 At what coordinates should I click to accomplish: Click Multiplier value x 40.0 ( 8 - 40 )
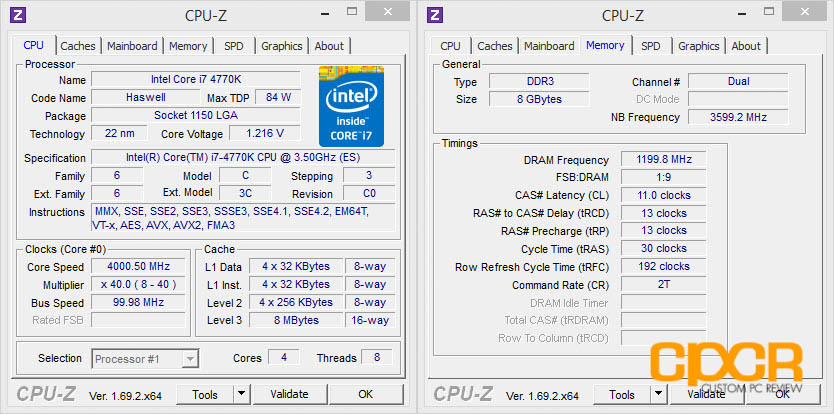coord(138,285)
